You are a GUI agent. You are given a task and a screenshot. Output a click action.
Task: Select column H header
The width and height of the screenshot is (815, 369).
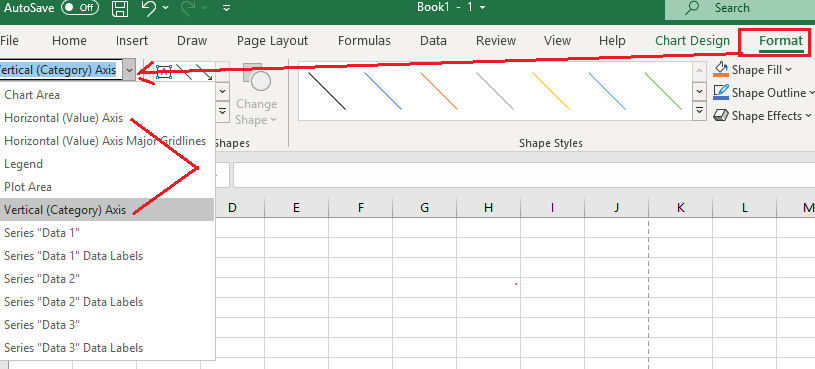488,208
